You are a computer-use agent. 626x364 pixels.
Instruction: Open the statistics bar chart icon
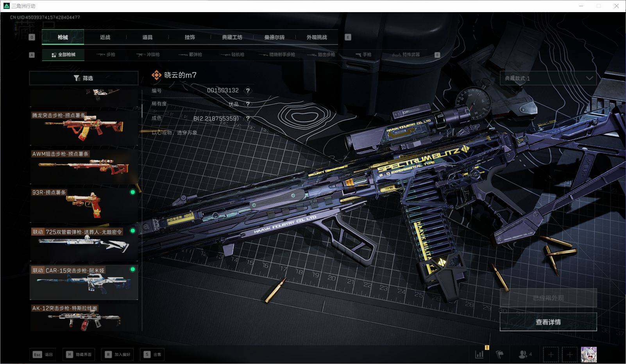click(x=479, y=354)
